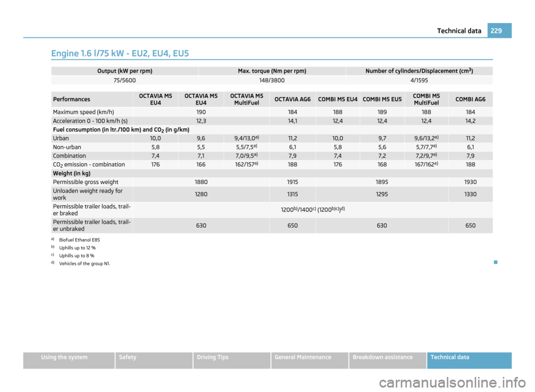Select the unladen weight value 1280
The height and width of the screenshot is (392, 535).
pos(201,194)
